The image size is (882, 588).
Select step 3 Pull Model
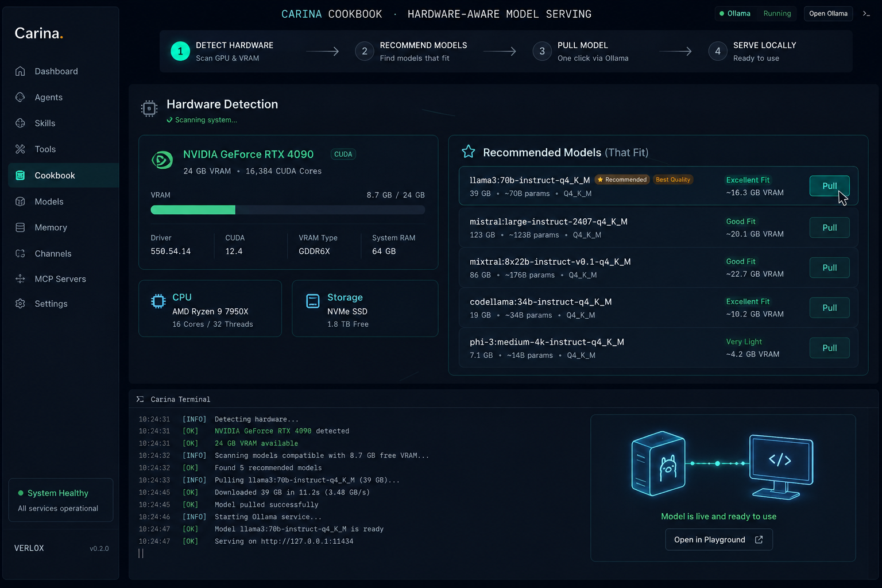point(581,51)
